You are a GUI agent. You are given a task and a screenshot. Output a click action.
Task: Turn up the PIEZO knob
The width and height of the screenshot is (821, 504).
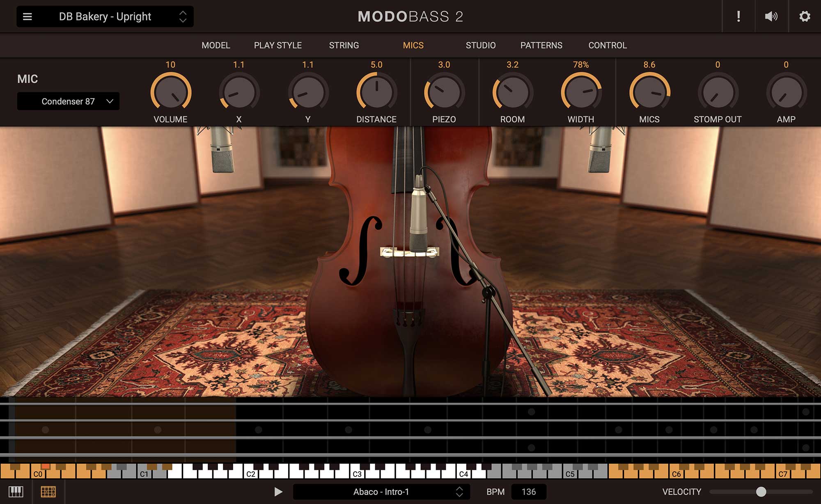pos(444,91)
